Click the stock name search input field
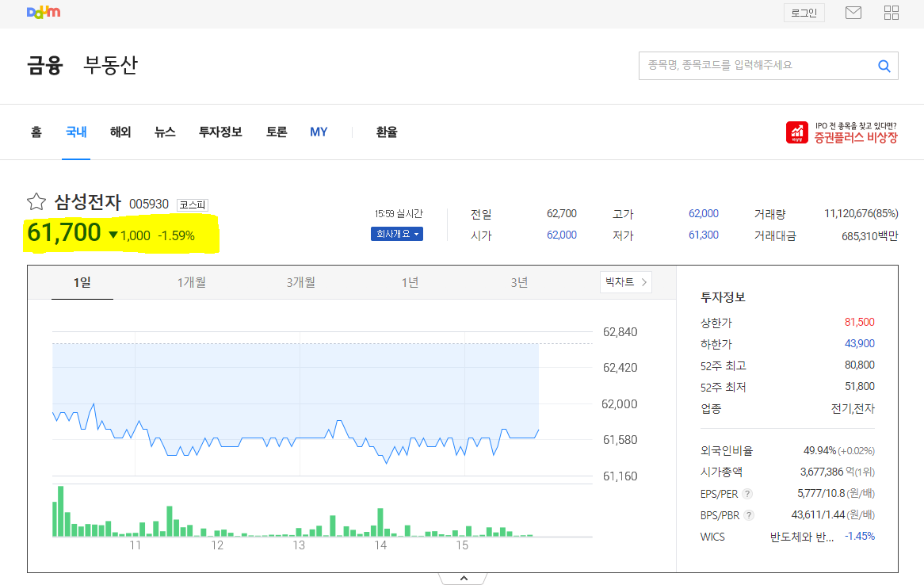The height and width of the screenshot is (585, 924). [753, 66]
